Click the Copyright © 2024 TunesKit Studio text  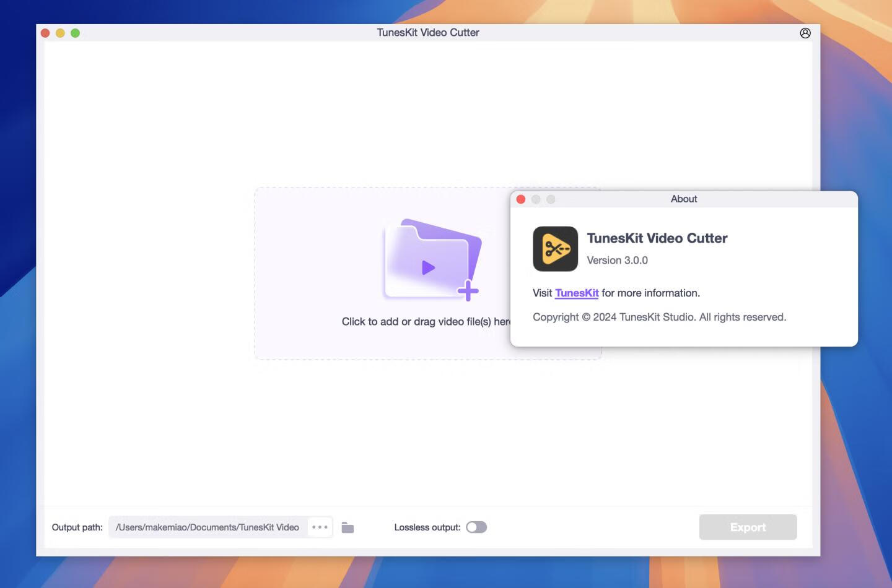[x=660, y=317]
